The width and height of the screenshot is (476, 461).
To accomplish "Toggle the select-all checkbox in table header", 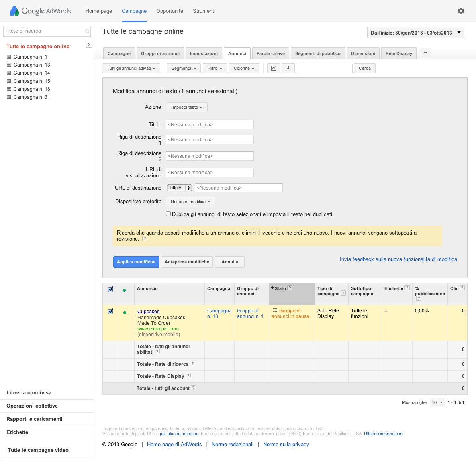I will [110, 289].
